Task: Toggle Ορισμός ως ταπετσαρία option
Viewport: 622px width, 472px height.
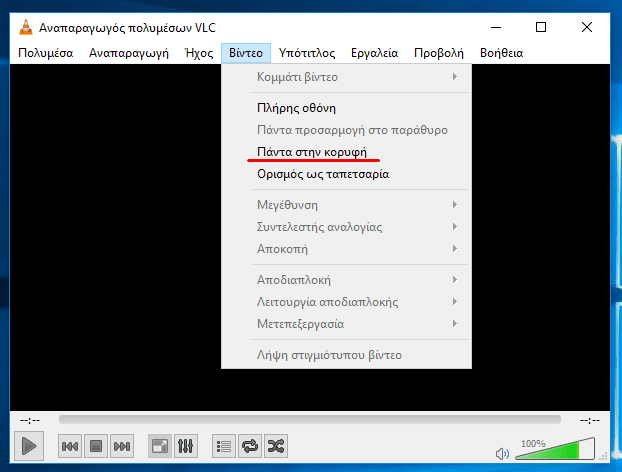Action: (346, 174)
